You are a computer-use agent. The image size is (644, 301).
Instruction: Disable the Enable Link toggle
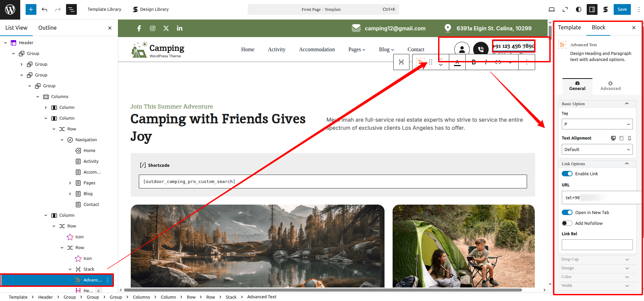567,174
